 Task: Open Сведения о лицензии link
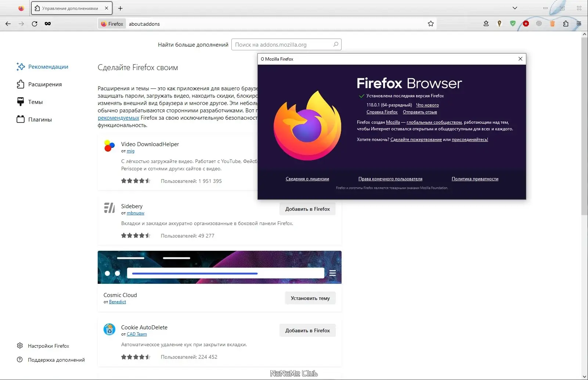click(x=307, y=179)
